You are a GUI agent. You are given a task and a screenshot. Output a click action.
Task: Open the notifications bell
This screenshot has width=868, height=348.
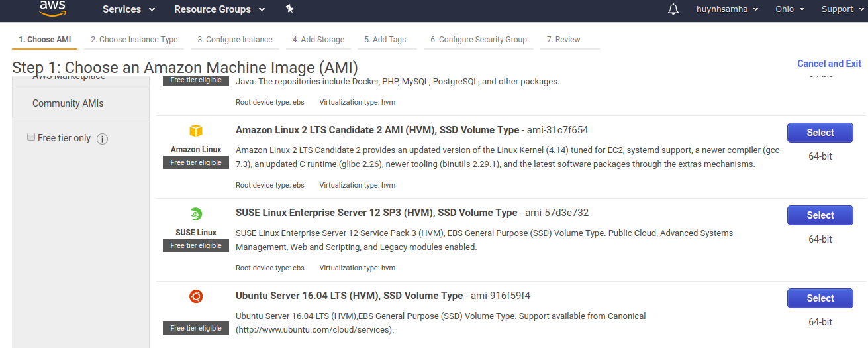coord(673,9)
